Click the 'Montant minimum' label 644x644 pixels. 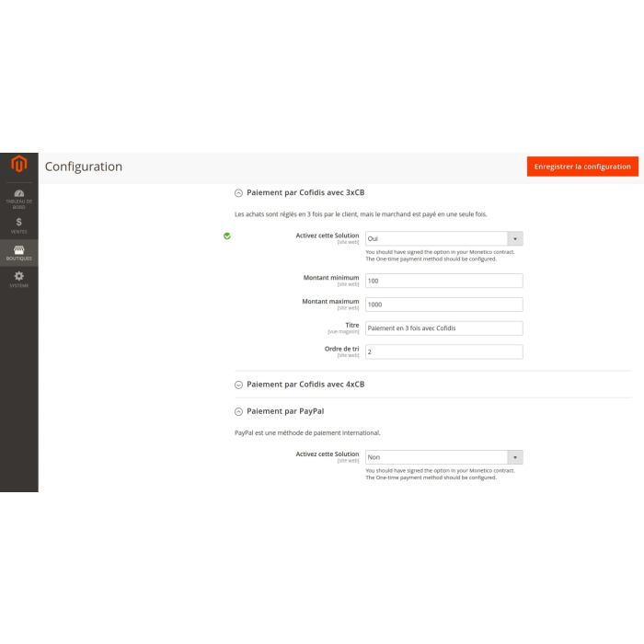pyautogui.click(x=331, y=278)
